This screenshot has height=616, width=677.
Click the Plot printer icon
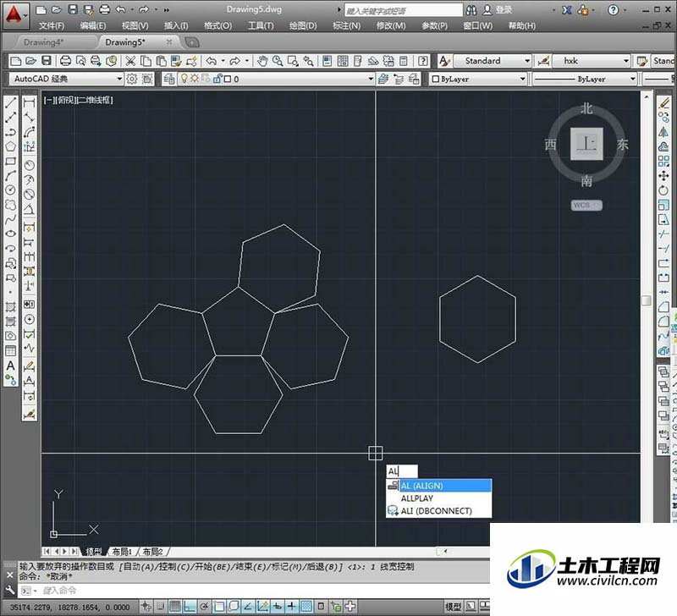pos(65,61)
